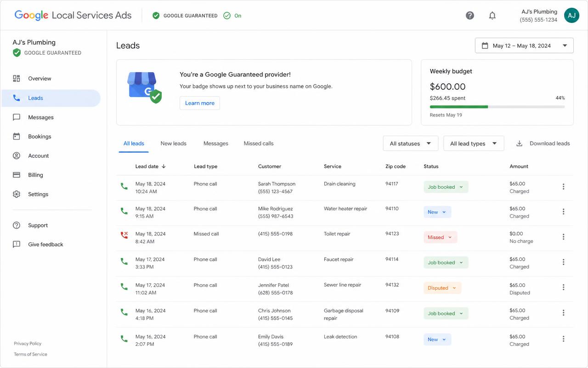Open the help question mark icon

[469, 16]
